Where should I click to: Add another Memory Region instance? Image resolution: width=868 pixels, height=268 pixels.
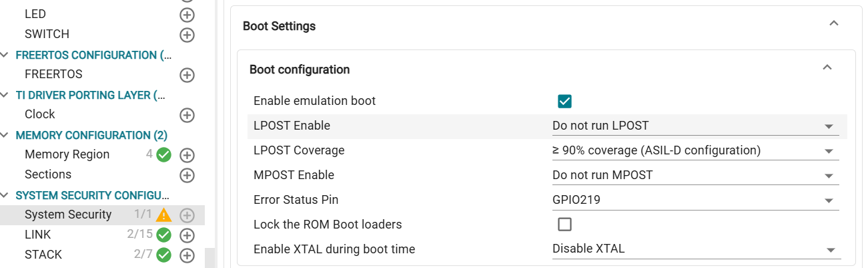pyautogui.click(x=187, y=155)
